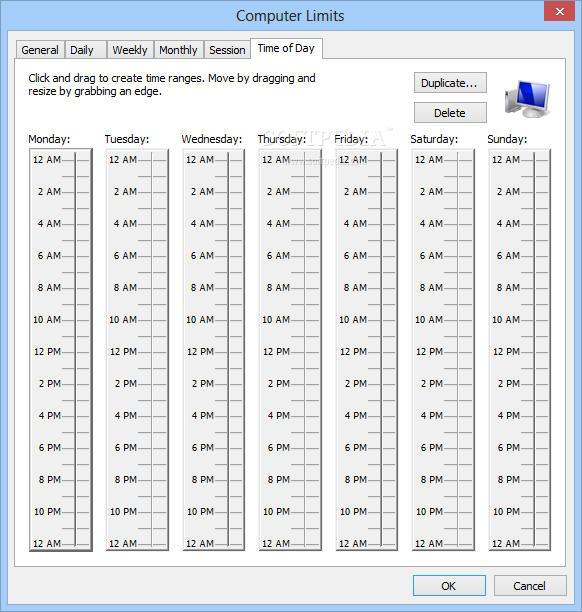Click the Tuesday: column label

coord(127,139)
